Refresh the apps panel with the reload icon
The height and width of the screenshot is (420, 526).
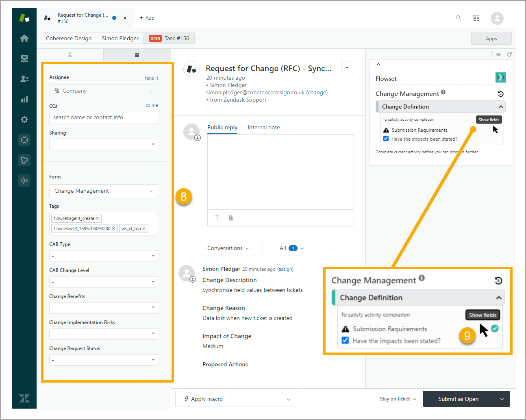(x=509, y=54)
